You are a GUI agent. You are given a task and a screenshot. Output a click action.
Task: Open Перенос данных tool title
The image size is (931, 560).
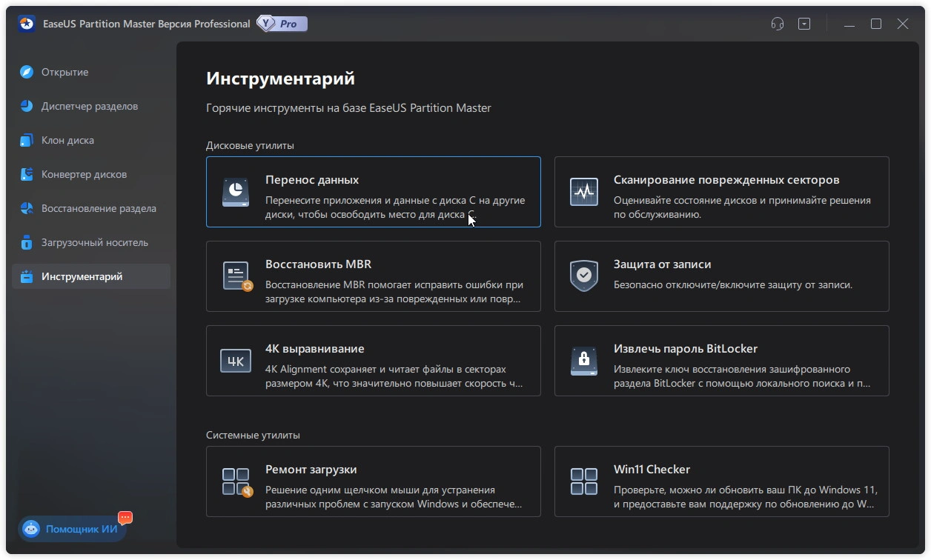[312, 180]
